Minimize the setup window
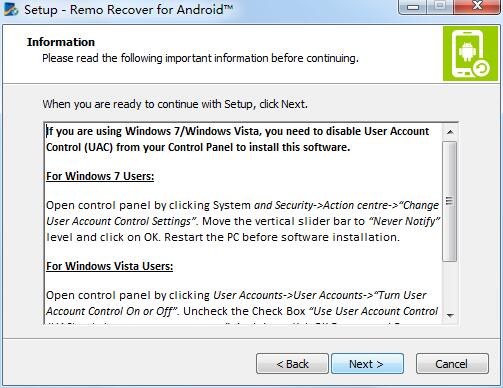503x388 pixels. tap(413, 7)
